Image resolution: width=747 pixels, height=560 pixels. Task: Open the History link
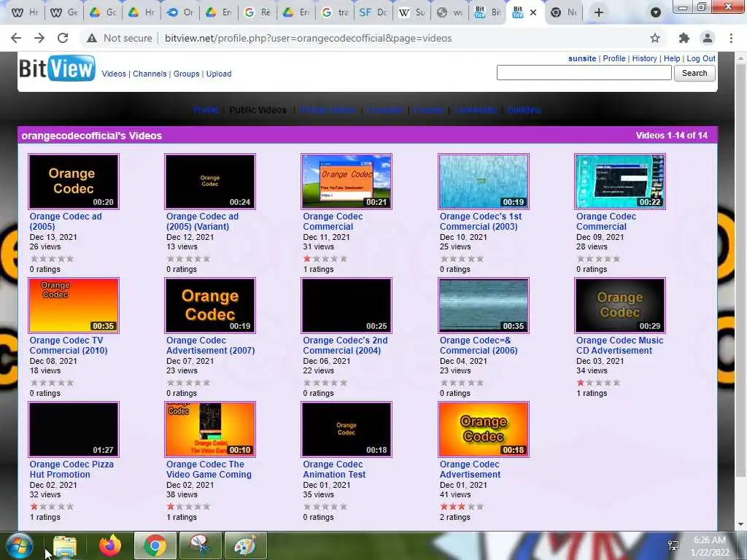point(645,58)
